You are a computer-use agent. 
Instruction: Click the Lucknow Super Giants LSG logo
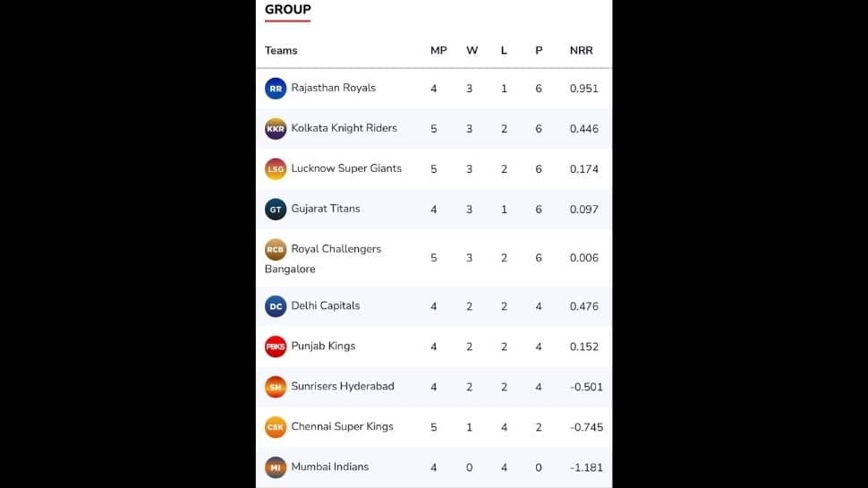[275, 169]
